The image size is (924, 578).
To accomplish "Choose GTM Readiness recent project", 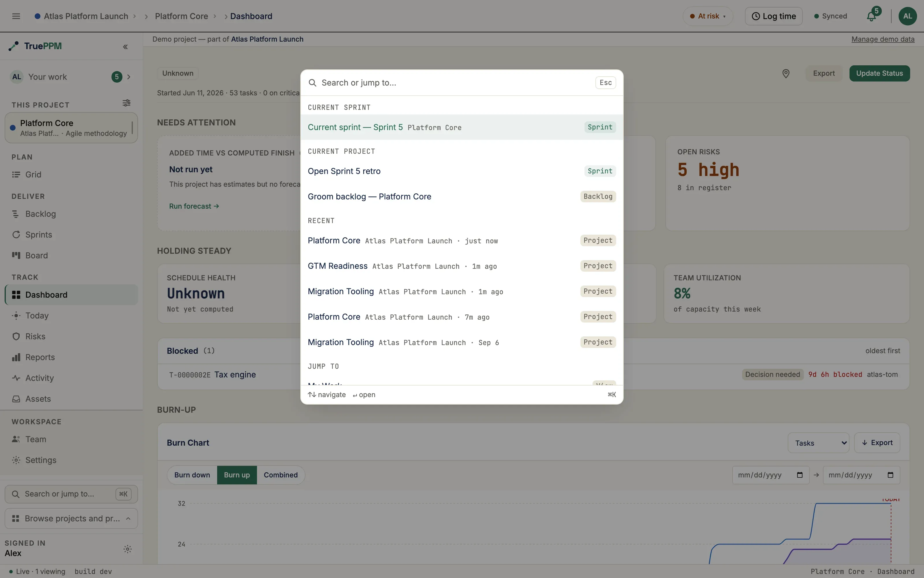I will [x=462, y=266].
